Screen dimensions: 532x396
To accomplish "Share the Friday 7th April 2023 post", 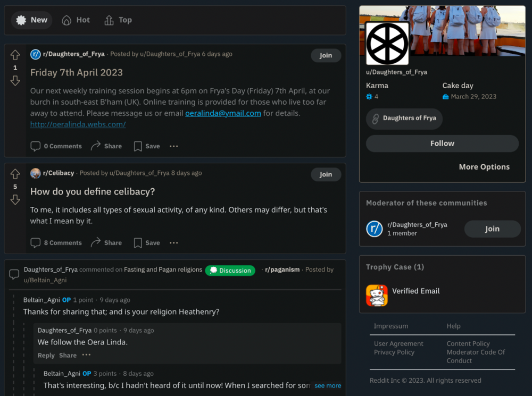I will 106,146.
